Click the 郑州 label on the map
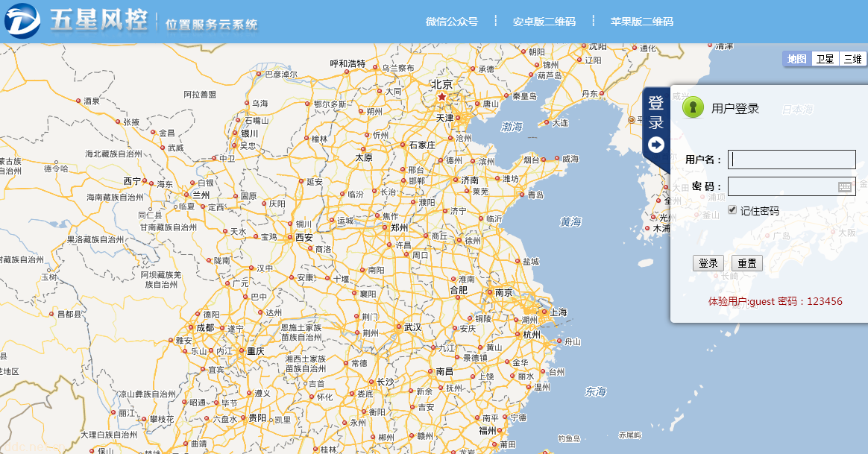Viewport: 868px width, 454px height. [x=399, y=227]
